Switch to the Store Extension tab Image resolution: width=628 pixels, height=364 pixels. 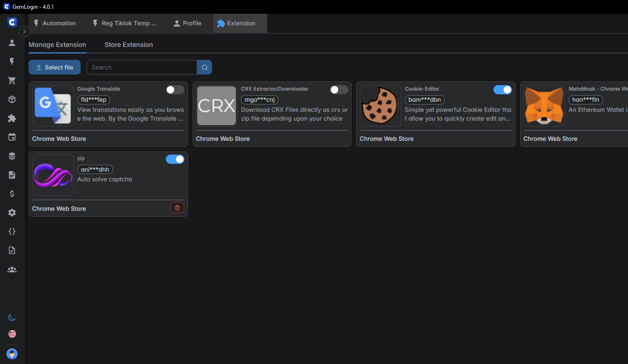(129, 45)
